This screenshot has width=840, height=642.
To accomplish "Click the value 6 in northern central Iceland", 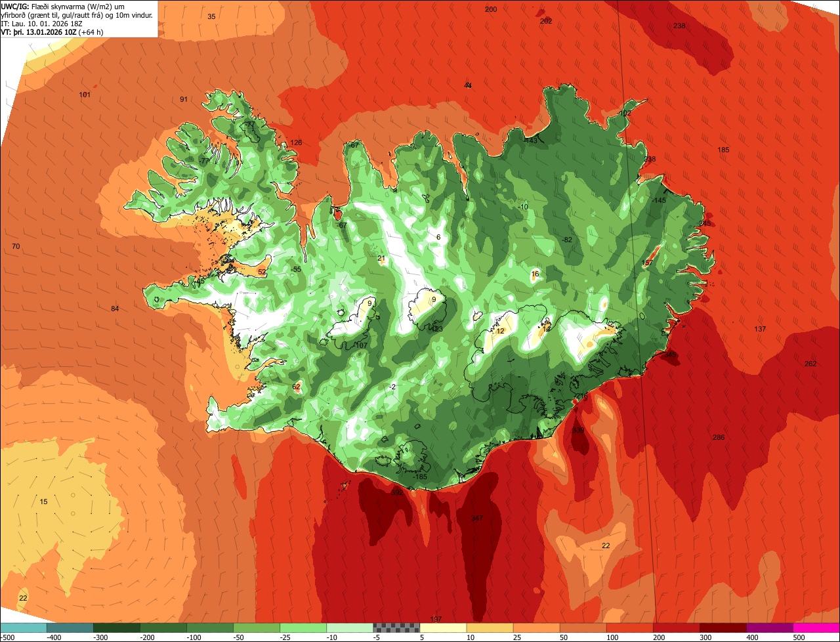I will click(438, 238).
